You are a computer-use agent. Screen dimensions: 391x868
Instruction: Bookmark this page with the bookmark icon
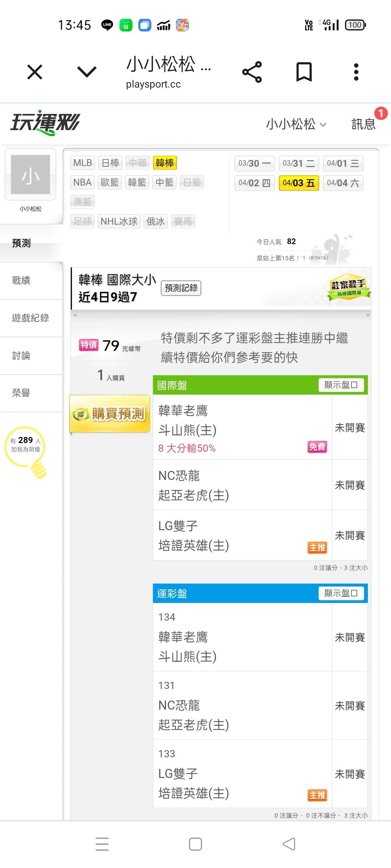click(x=304, y=72)
